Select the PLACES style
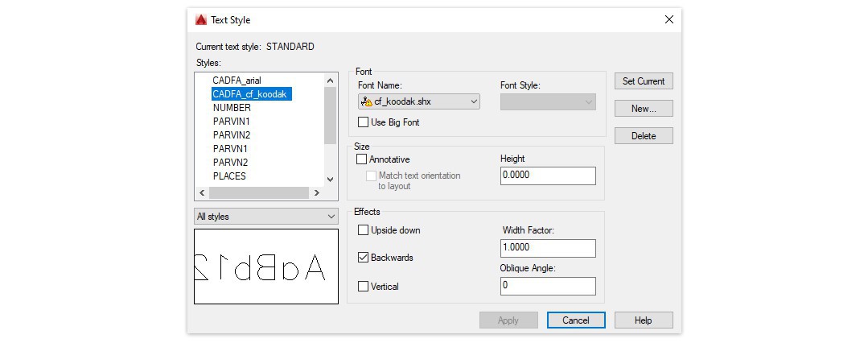868x343 pixels. click(x=229, y=176)
